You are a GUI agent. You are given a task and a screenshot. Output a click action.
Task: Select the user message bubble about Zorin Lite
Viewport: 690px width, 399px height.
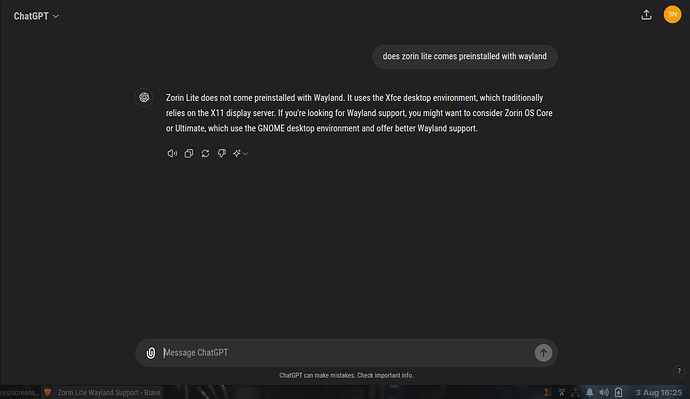click(465, 57)
